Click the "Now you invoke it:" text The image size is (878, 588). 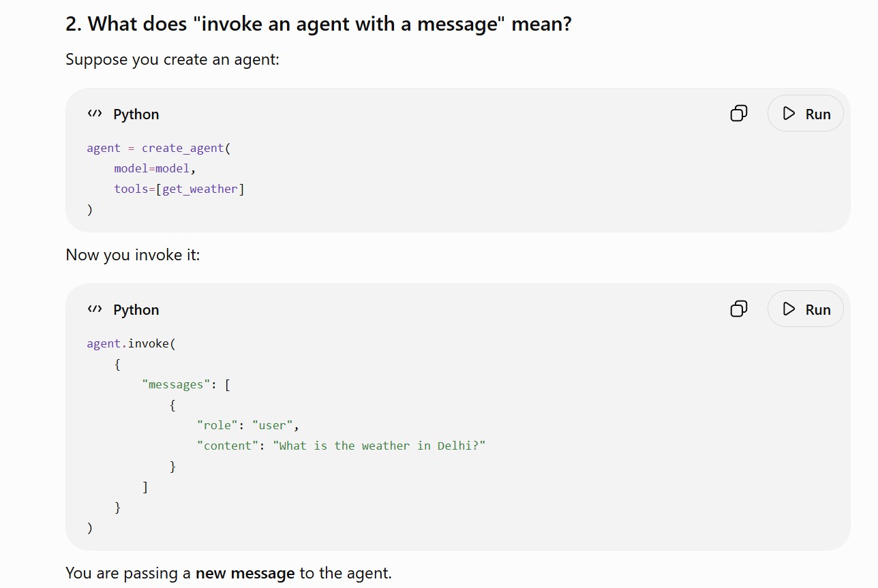(133, 255)
